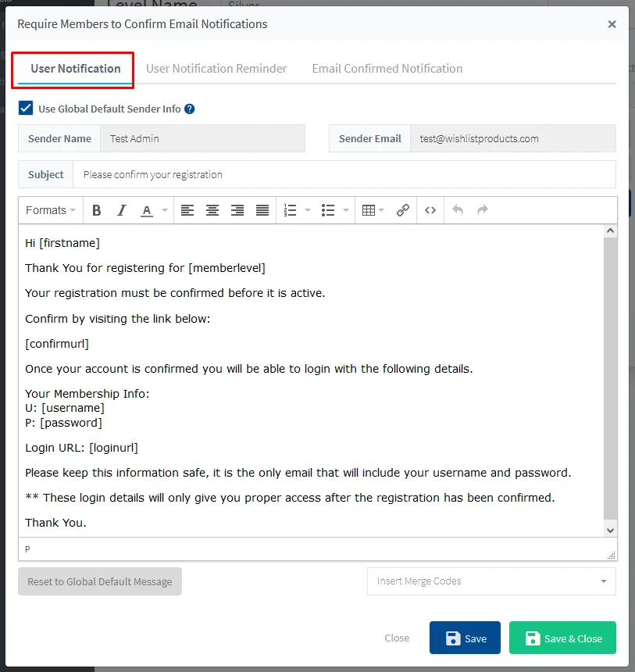Open the numbered list style dropdown

pyautogui.click(x=307, y=210)
